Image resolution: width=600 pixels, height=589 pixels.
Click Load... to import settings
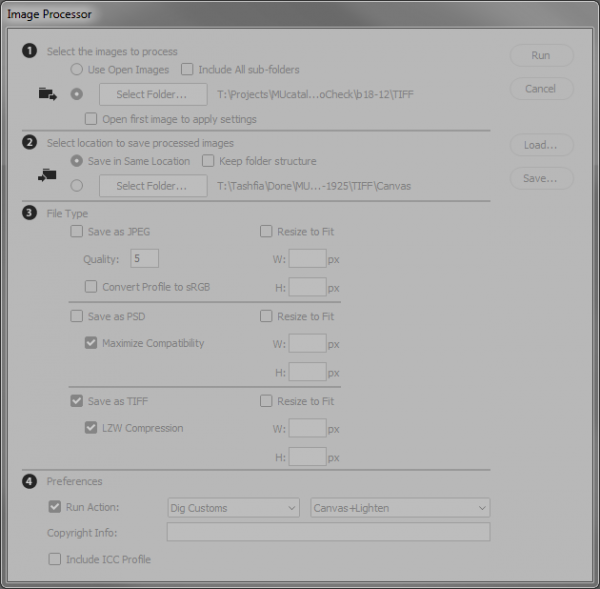click(540, 145)
